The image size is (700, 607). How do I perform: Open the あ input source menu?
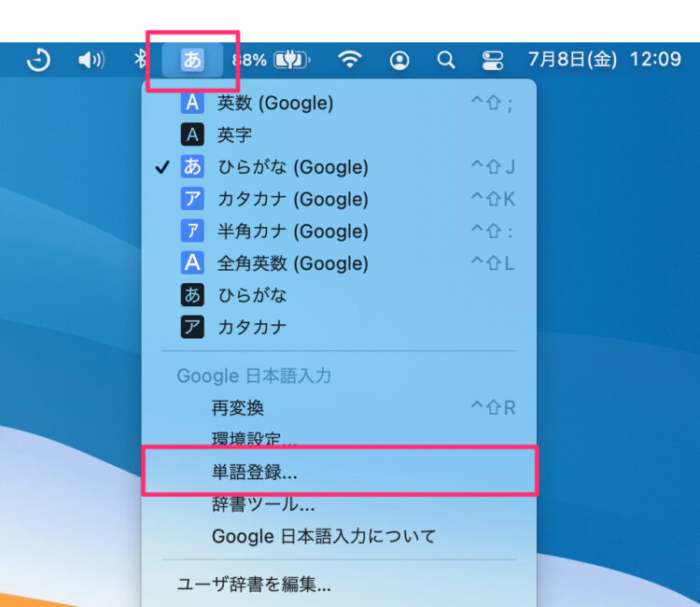coord(192,60)
